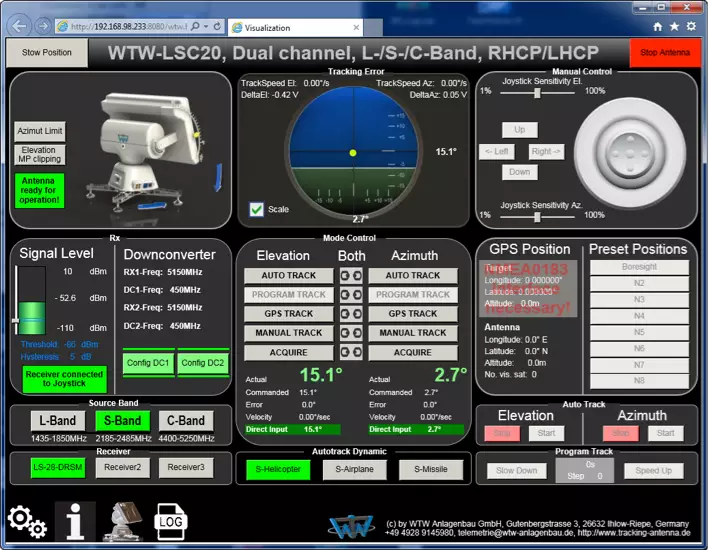This screenshot has width=708, height=550.
Task: Click the Up manual control button
Action: [520, 130]
